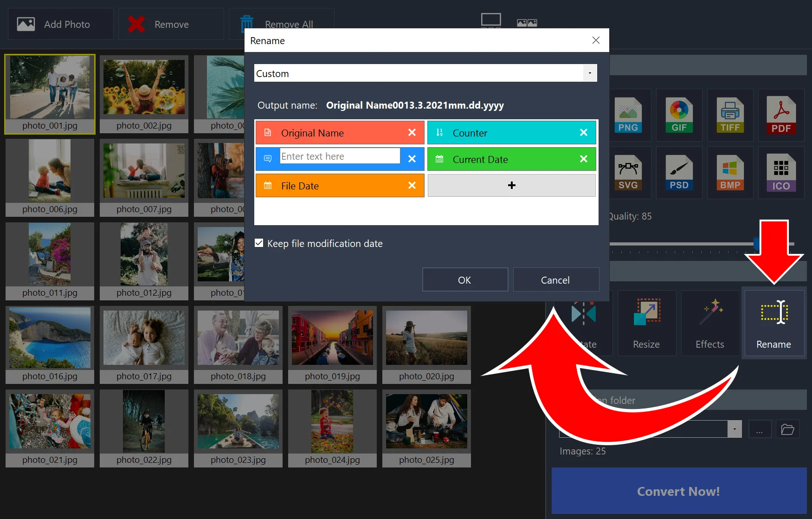This screenshot has height=519, width=812.
Task: Click Remove in toolbar
Action: [171, 24]
